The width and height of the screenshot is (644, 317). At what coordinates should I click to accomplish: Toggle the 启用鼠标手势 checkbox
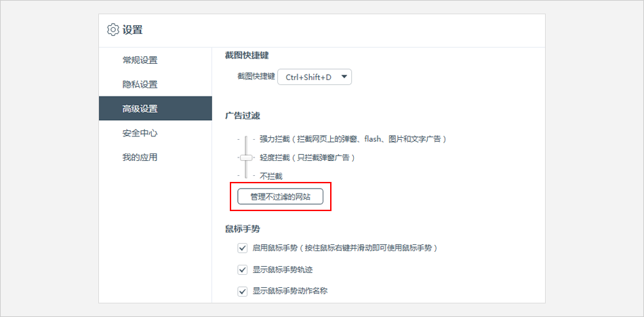pyautogui.click(x=242, y=248)
